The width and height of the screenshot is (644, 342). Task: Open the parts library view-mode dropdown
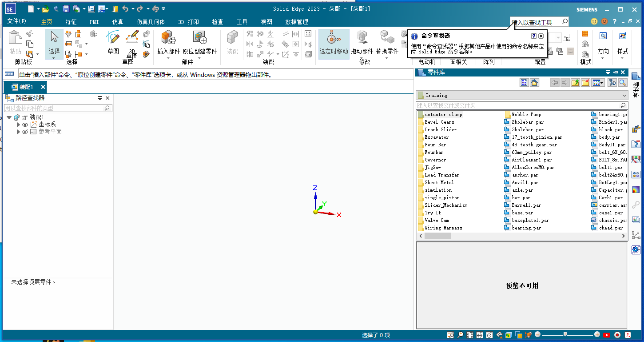(x=602, y=82)
